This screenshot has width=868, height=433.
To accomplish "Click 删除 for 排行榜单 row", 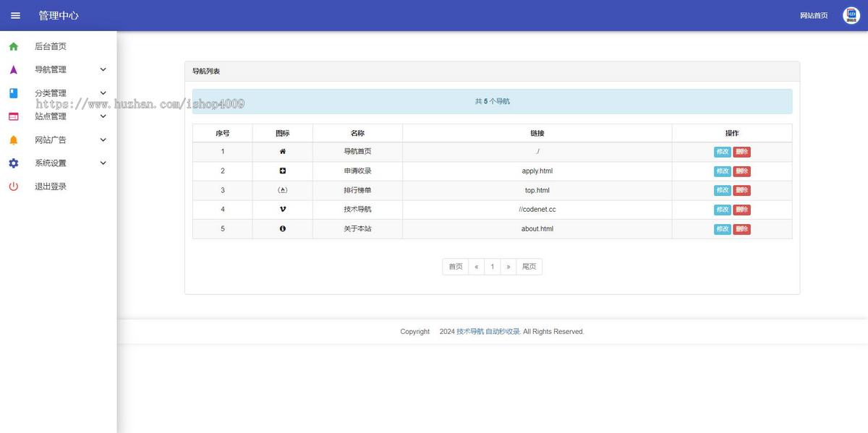I will pos(741,190).
